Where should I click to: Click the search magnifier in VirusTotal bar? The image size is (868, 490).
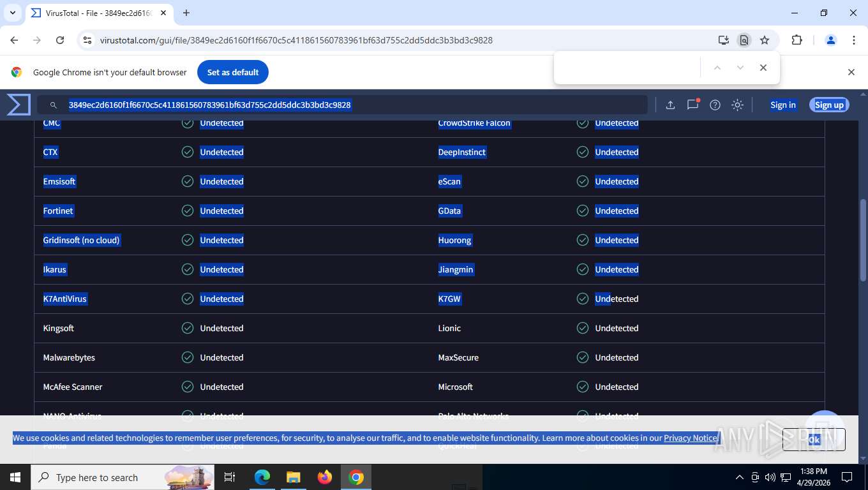[x=54, y=105]
